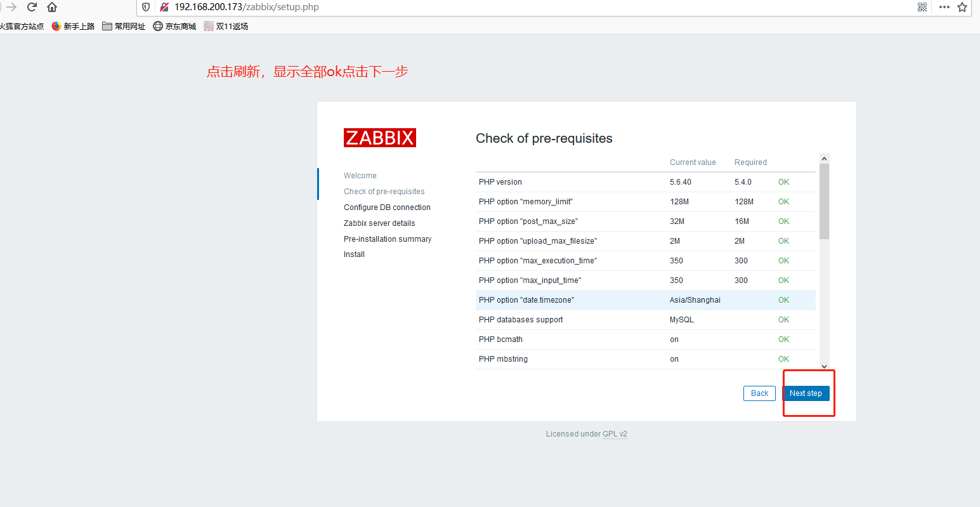Open the 新手上路 Firefox bookmark
The height and width of the screenshot is (507, 980).
[x=74, y=26]
